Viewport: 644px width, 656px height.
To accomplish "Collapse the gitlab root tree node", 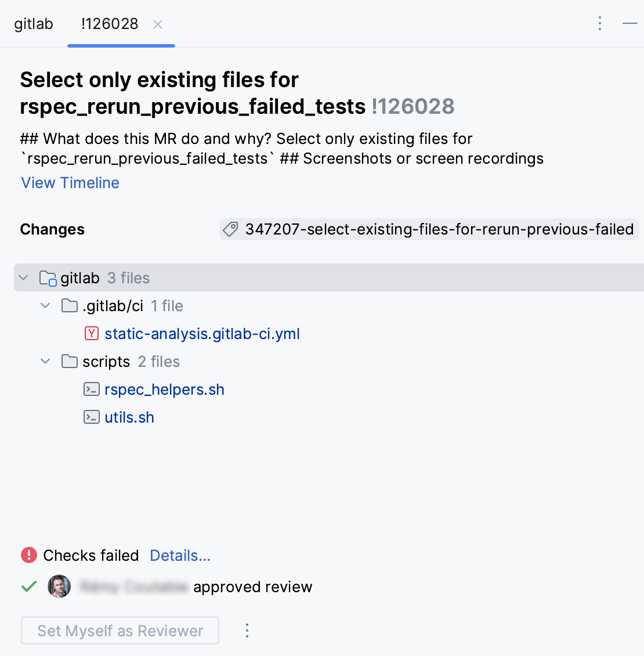I will coord(23,277).
